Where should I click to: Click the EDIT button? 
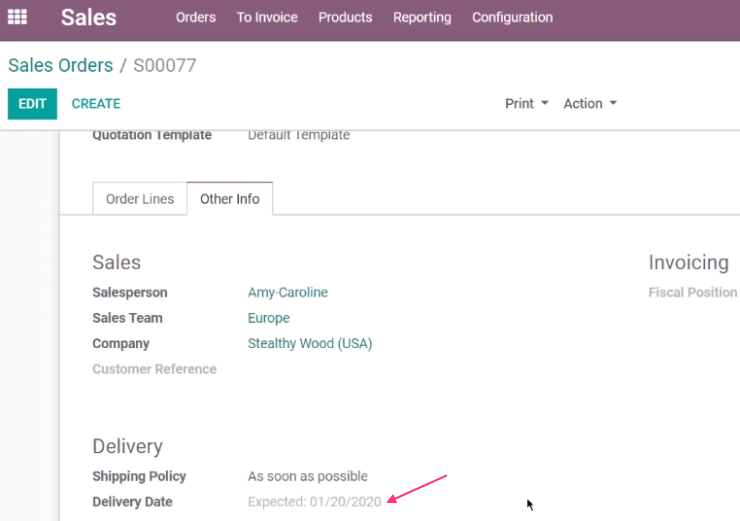pos(32,104)
